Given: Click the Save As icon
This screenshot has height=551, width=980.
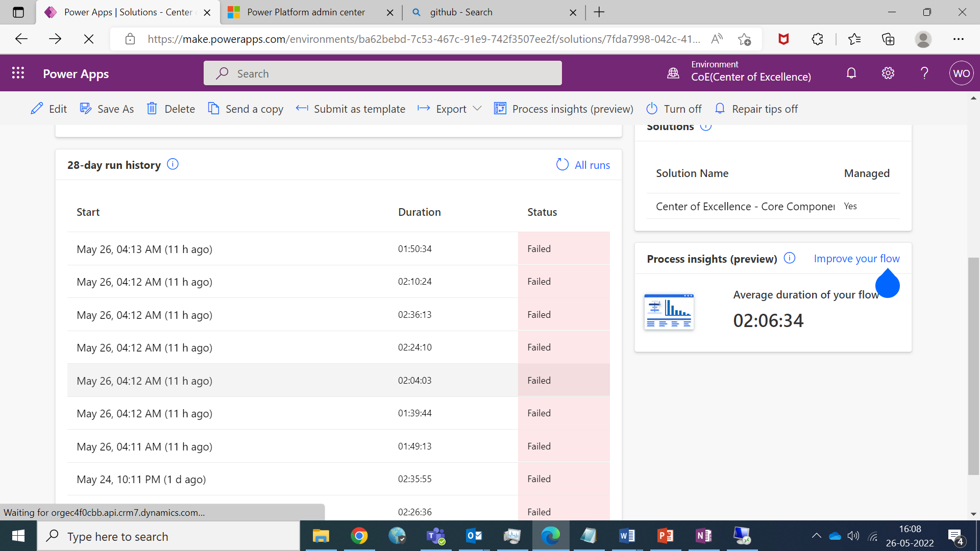Looking at the screenshot, I should pos(85,108).
